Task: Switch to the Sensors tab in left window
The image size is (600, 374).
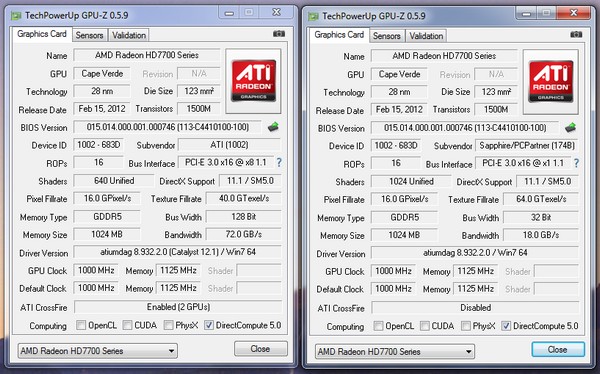Action: point(90,35)
